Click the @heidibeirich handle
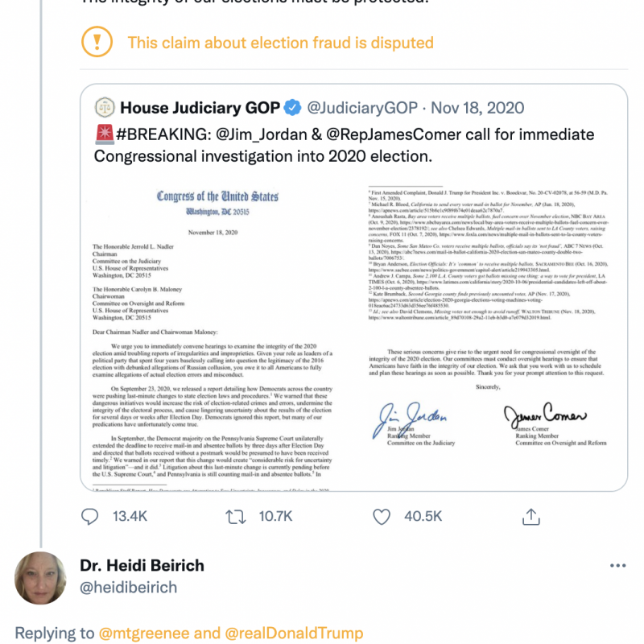644x644 pixels. 128,588
